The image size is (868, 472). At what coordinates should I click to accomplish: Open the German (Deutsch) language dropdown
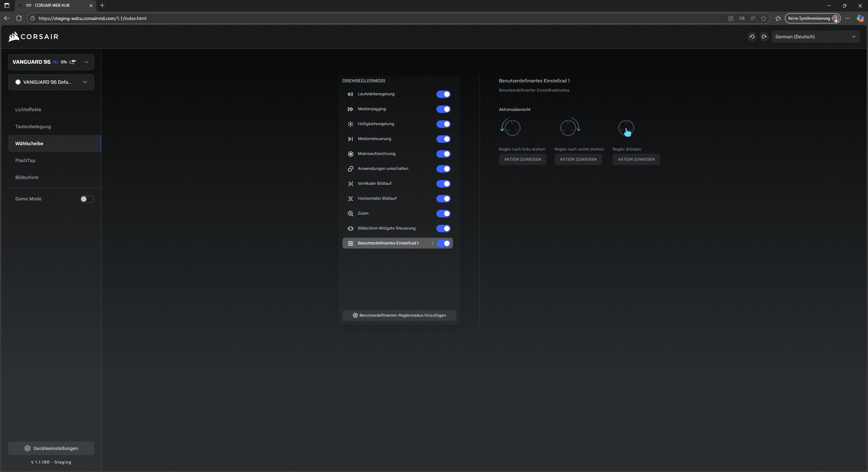click(815, 37)
